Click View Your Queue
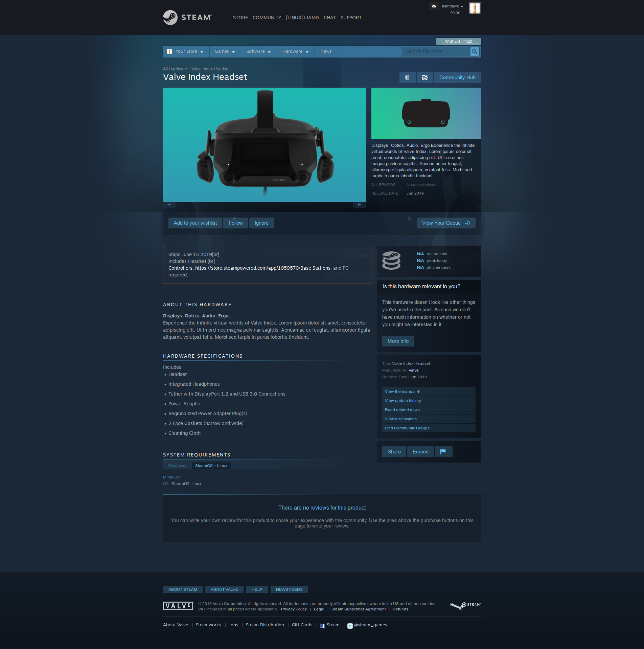This screenshot has height=649, width=644. pos(446,223)
